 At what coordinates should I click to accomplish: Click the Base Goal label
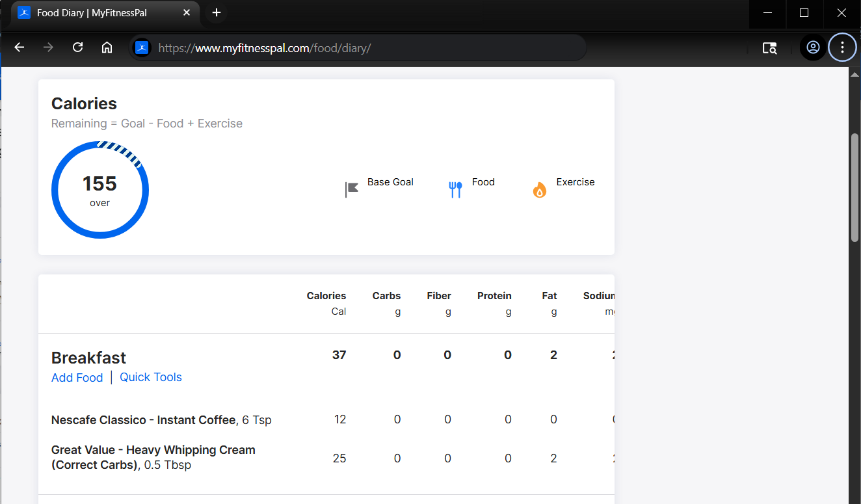pos(390,182)
